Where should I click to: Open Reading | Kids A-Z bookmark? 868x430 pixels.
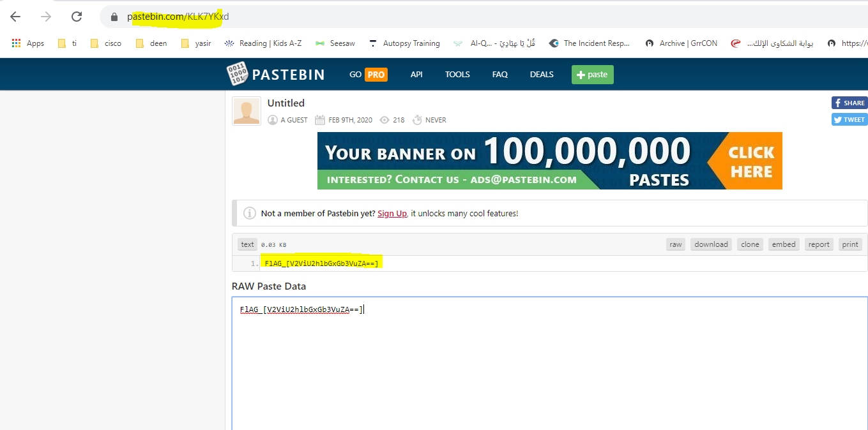(x=263, y=43)
